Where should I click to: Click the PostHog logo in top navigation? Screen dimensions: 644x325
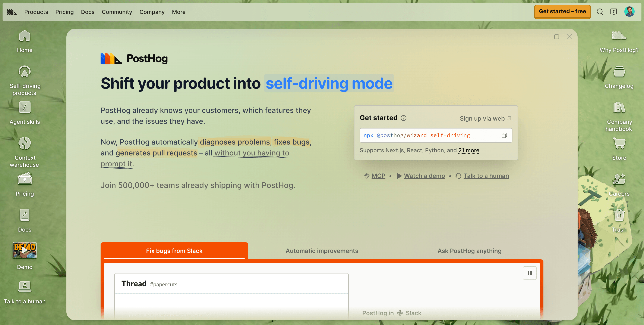point(12,12)
